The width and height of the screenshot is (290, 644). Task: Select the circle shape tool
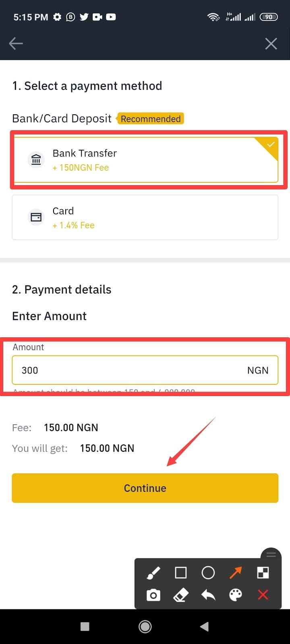click(x=208, y=573)
